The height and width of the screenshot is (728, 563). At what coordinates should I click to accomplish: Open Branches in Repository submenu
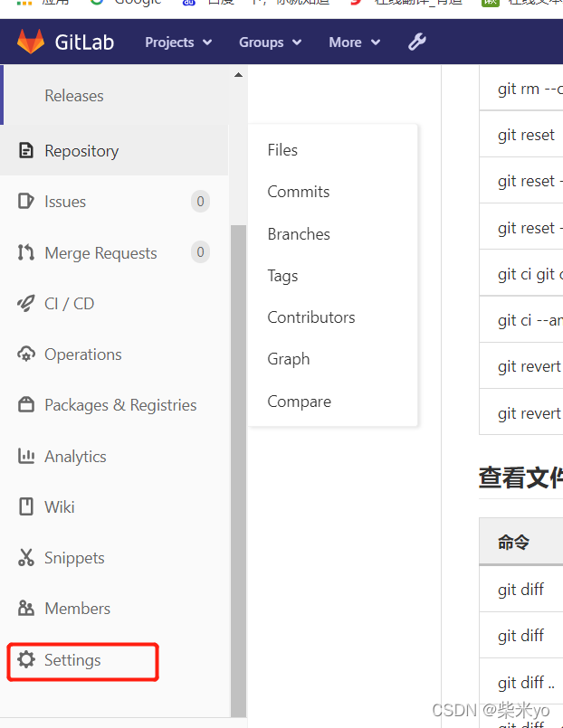[299, 234]
